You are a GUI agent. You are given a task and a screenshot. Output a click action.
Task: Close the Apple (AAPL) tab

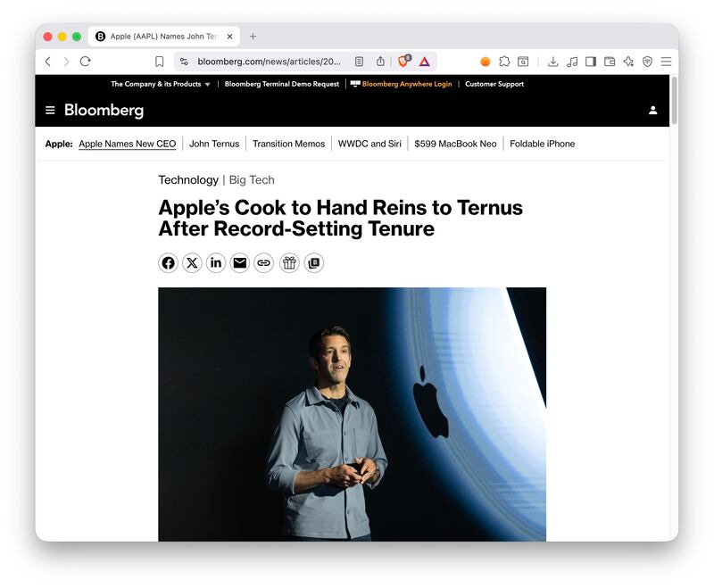tap(230, 37)
